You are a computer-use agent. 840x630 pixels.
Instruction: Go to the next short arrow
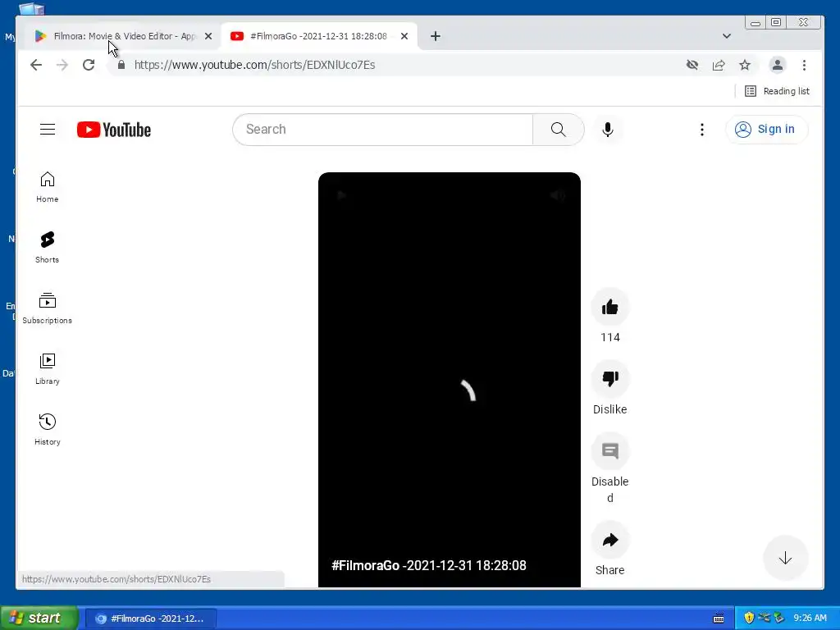[785, 558]
